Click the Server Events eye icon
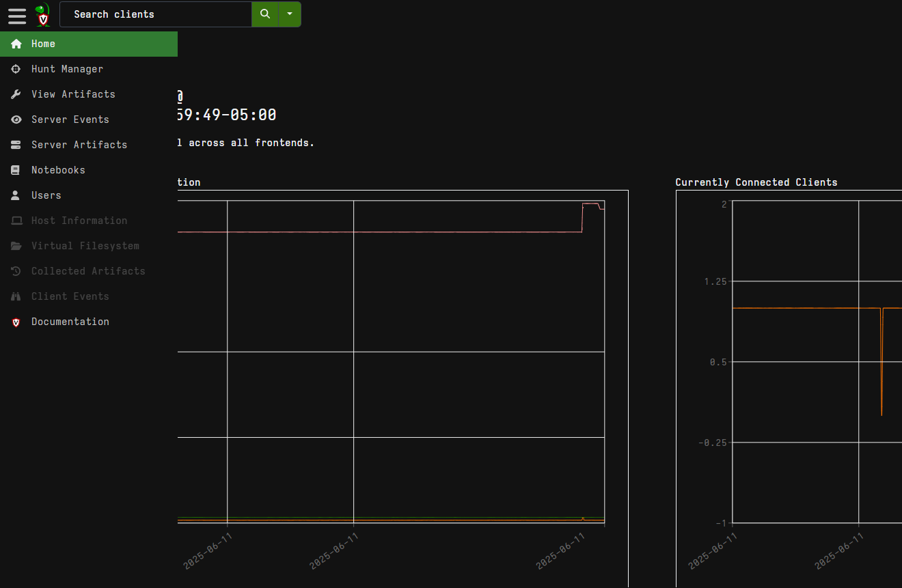Viewport: 902px width, 588px height. pos(16,120)
